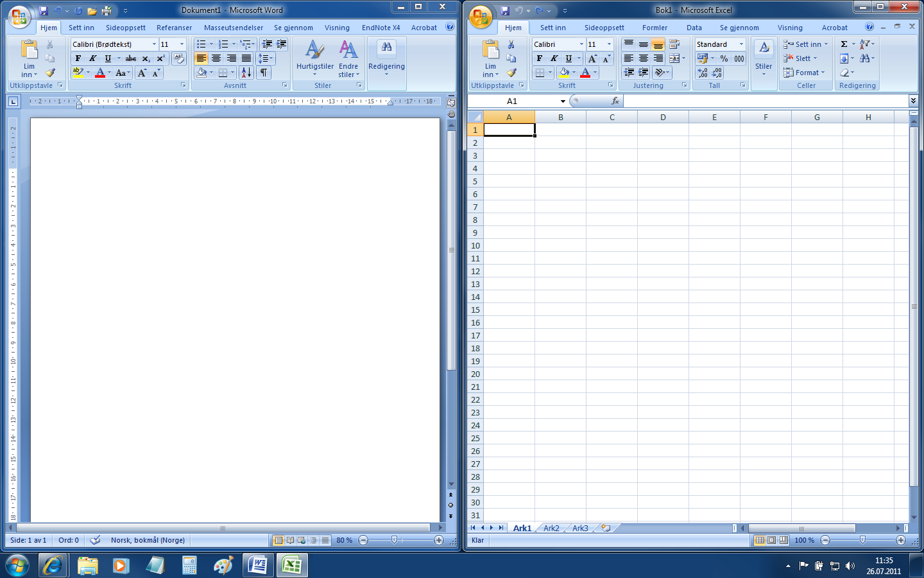Switch to Ark2 sheet tab

(x=551, y=528)
